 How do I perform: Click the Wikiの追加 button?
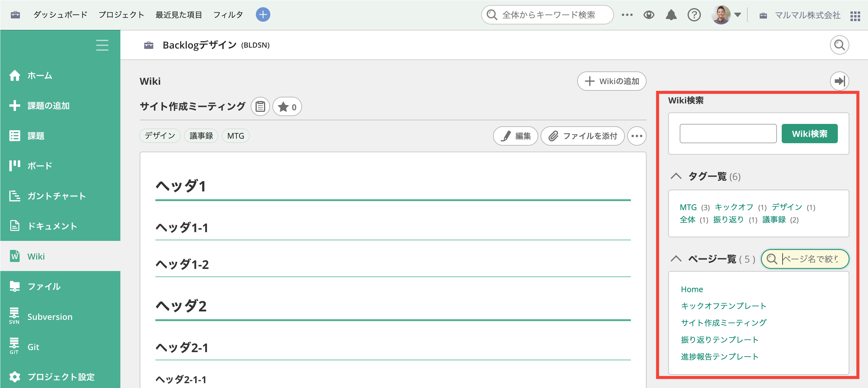point(611,81)
